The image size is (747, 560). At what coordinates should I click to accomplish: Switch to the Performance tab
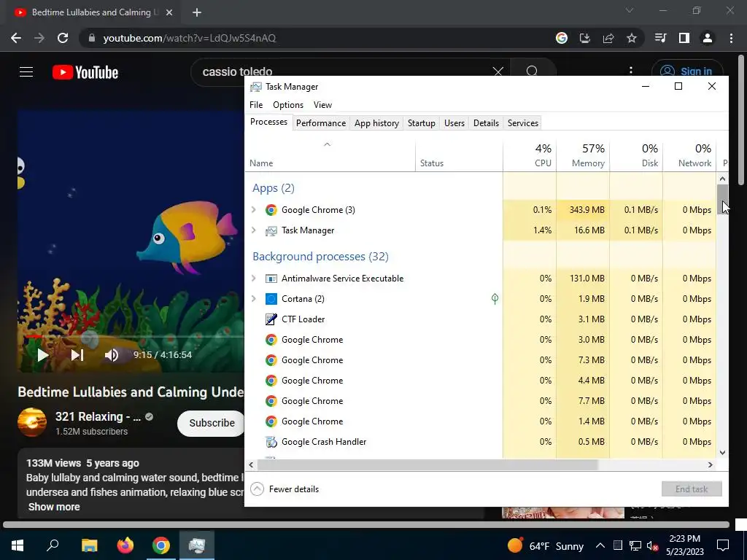[321, 122]
